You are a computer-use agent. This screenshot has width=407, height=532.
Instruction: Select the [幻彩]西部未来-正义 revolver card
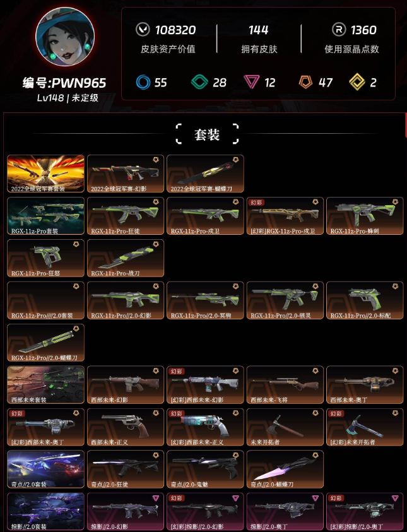coord(205,427)
